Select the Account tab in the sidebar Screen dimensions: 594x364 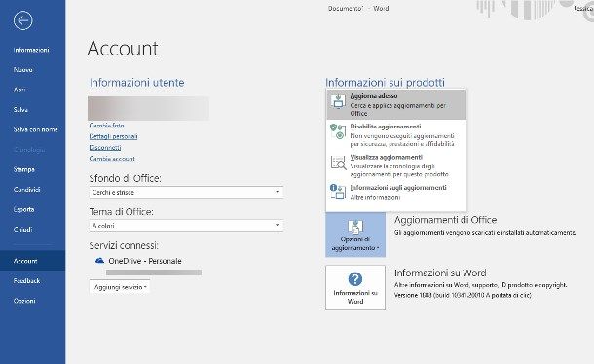[x=32, y=261]
